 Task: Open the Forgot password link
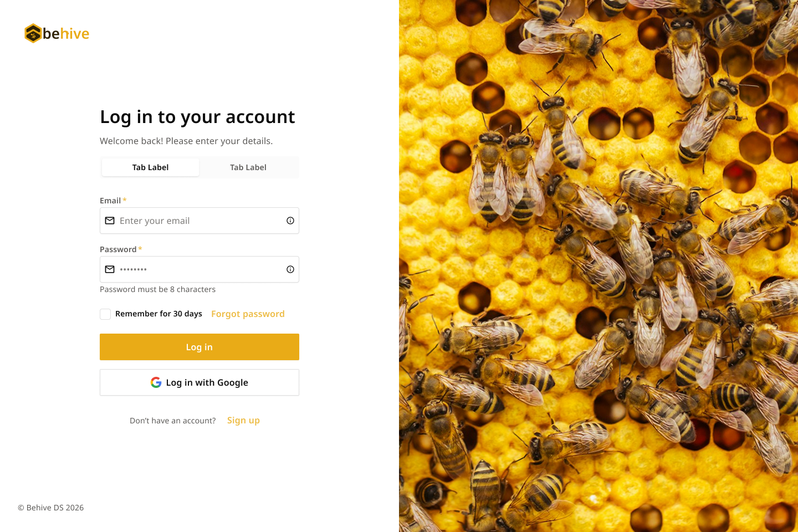click(x=248, y=314)
